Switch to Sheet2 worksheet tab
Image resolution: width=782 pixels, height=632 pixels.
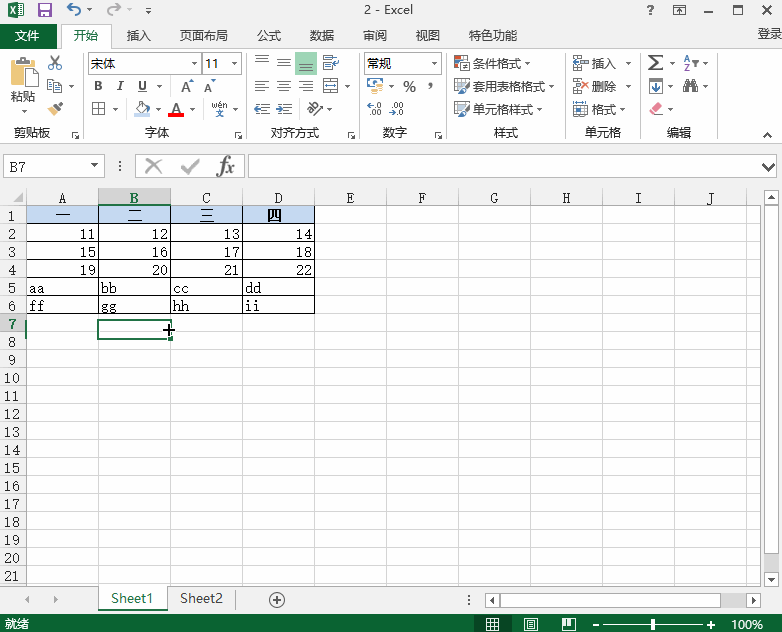tap(201, 598)
